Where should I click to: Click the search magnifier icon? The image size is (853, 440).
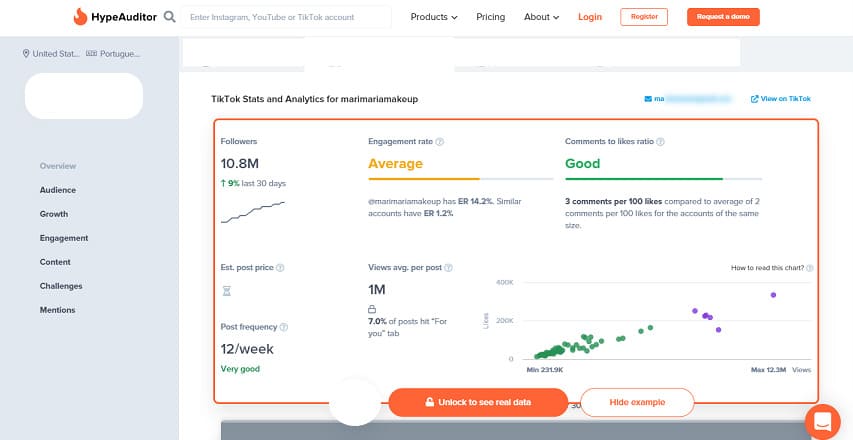[x=170, y=17]
